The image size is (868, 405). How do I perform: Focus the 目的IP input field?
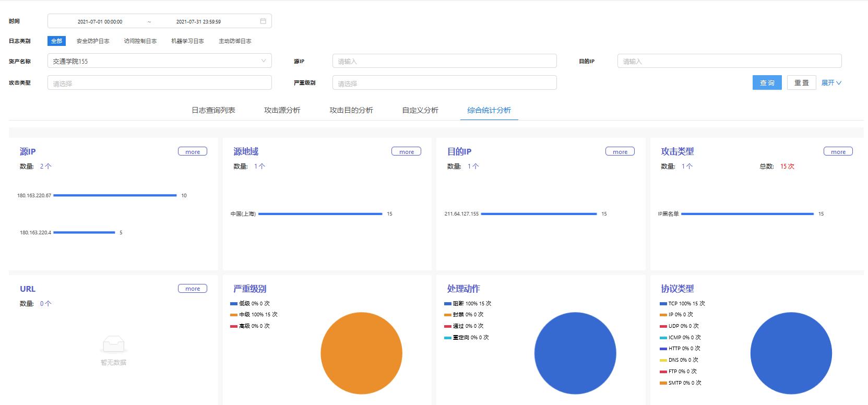click(x=730, y=61)
